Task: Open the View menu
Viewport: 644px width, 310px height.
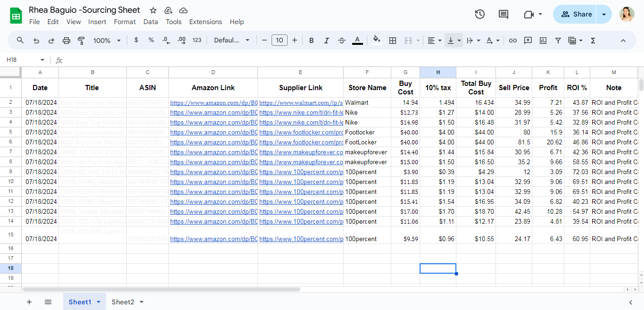Action: click(74, 22)
